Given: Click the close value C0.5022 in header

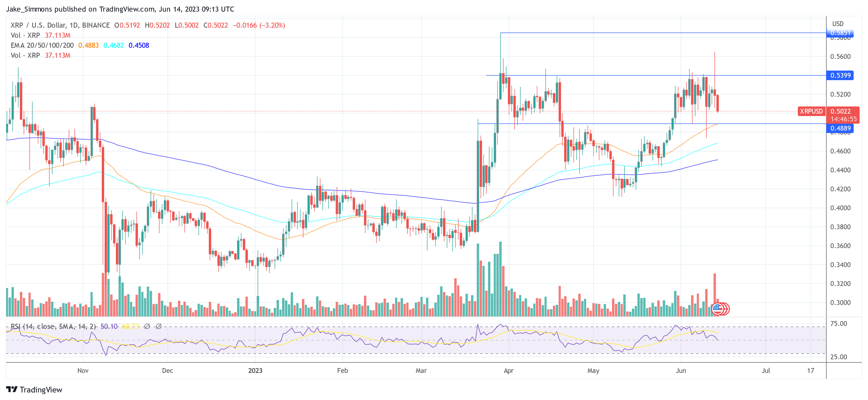Looking at the screenshot, I should click(216, 25).
